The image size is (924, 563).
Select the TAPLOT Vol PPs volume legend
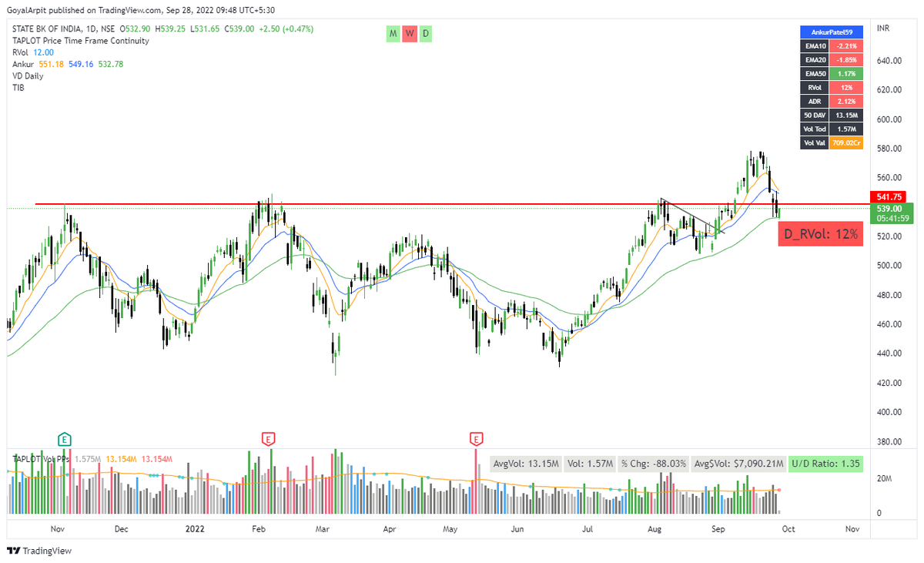[93, 459]
